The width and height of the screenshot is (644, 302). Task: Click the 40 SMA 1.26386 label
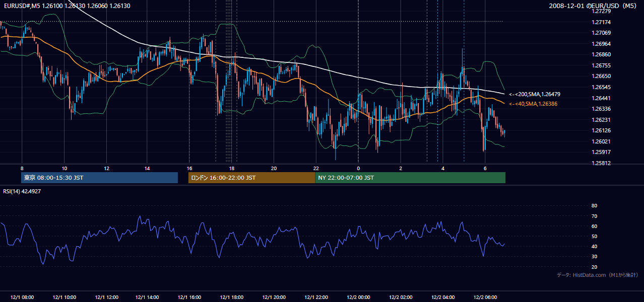533,104
